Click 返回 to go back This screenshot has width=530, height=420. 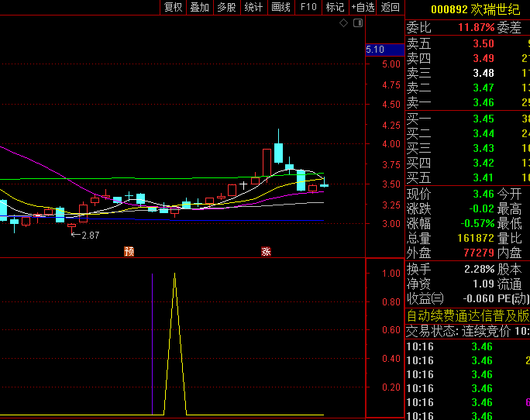(x=391, y=7)
